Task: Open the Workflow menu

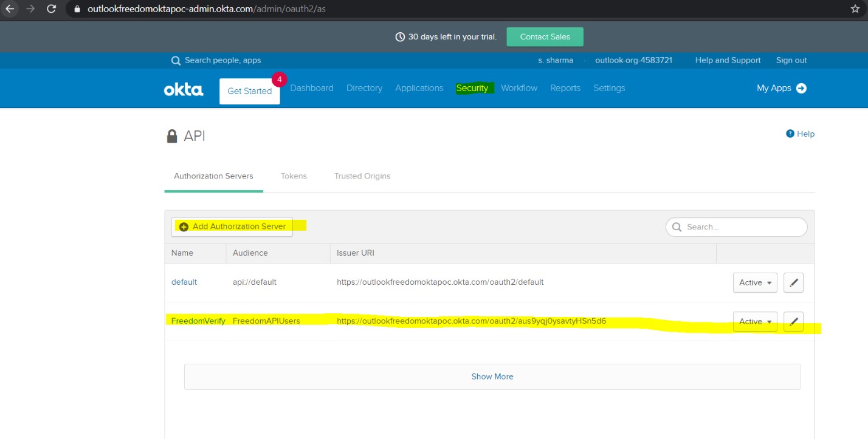Action: point(519,88)
